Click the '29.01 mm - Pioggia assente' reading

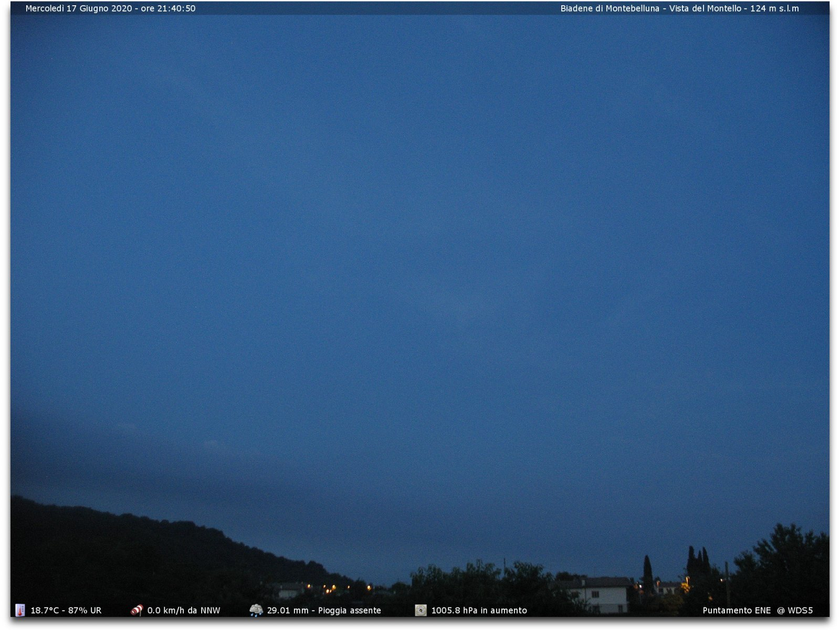pyautogui.click(x=324, y=611)
